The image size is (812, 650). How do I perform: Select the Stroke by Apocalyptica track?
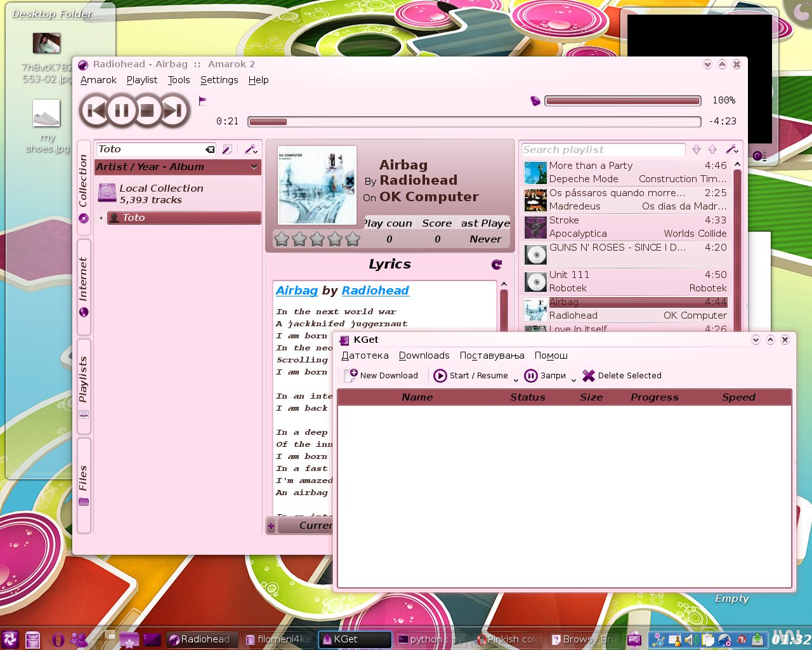pos(625,227)
